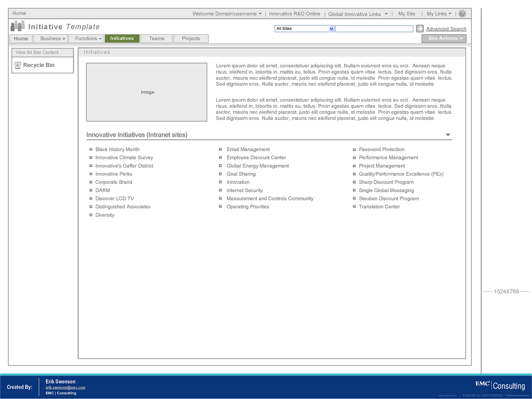
Task: Click the search go arrow icon
Action: coord(420,29)
